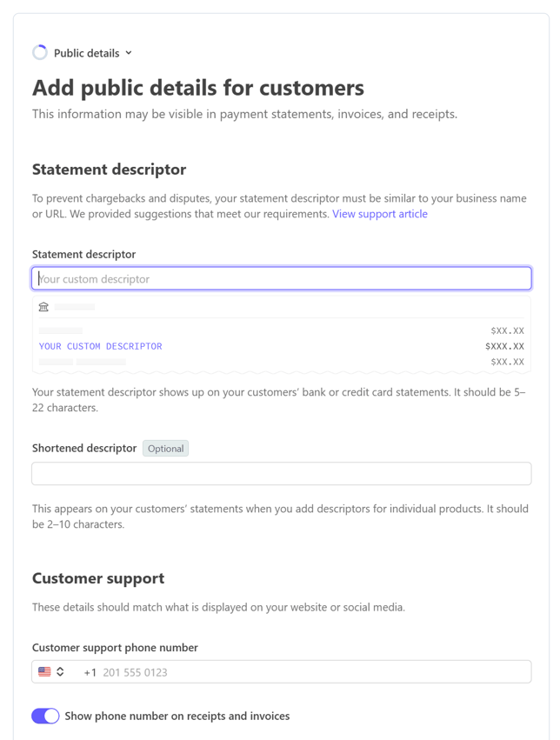Click the US flag country icon
560x740 pixels.
pyautogui.click(x=44, y=671)
